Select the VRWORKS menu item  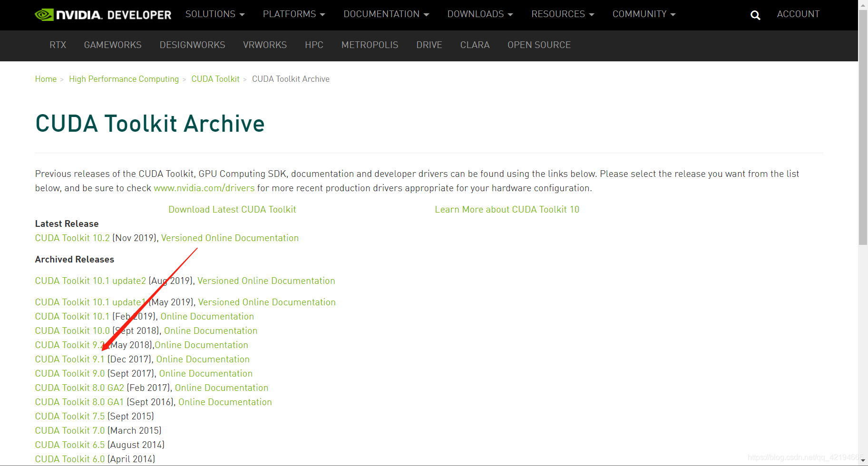(265, 45)
